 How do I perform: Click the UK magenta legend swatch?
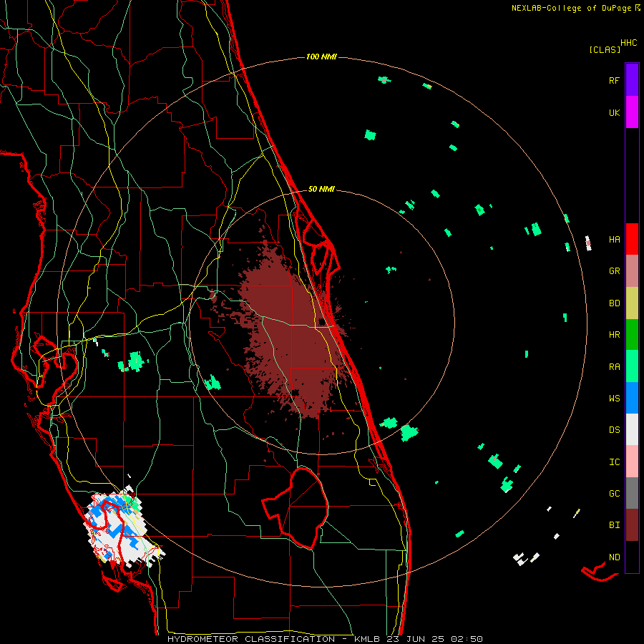tap(632, 112)
